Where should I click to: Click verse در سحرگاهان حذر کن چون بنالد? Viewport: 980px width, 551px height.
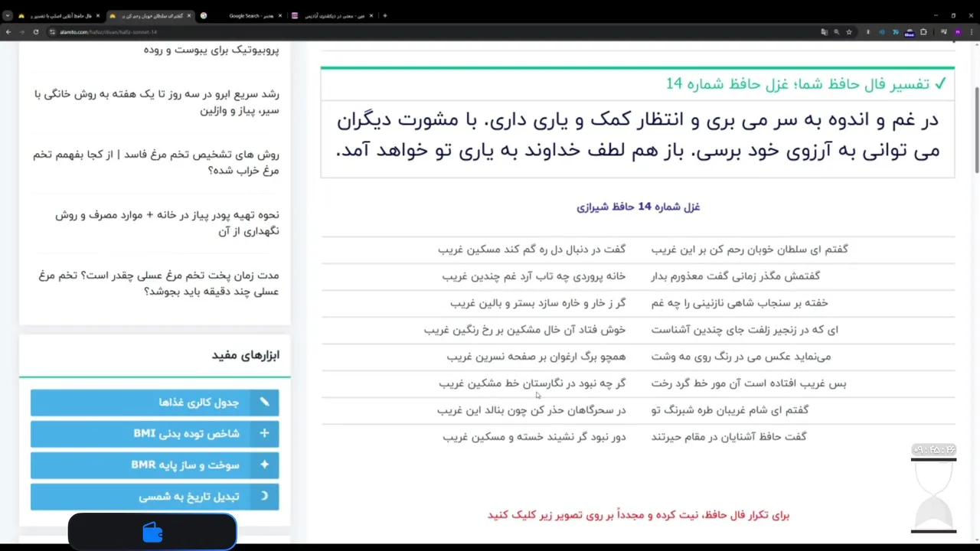tap(531, 410)
